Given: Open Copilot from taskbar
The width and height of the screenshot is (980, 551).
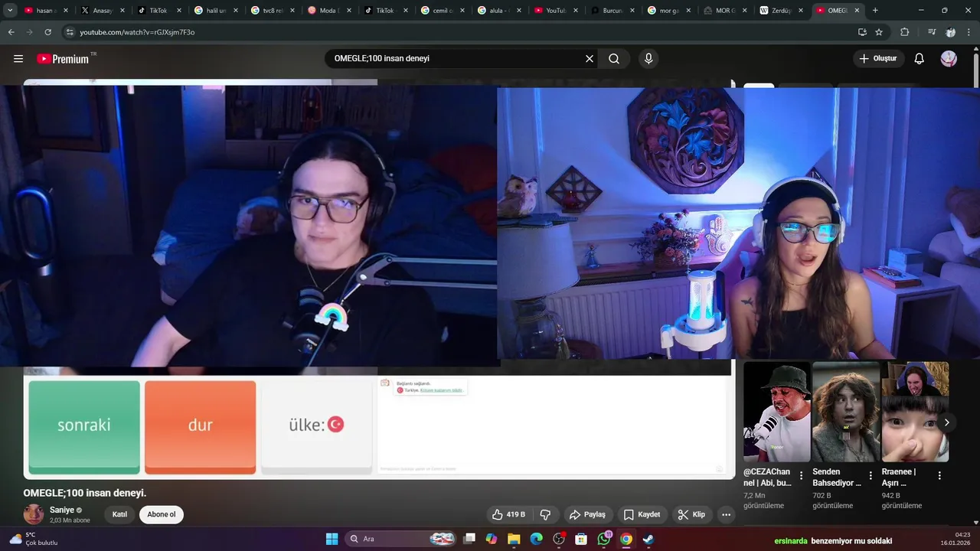Looking at the screenshot, I should click(492, 539).
